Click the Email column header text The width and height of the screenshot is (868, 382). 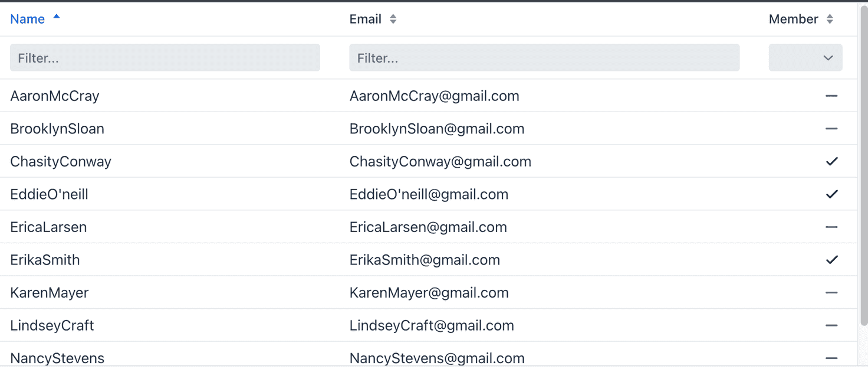click(x=366, y=19)
